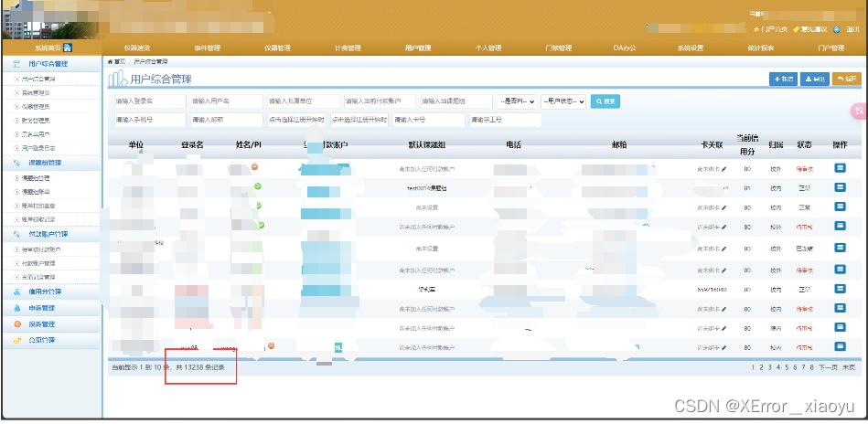Open the 门禁管理 top menu

click(558, 48)
